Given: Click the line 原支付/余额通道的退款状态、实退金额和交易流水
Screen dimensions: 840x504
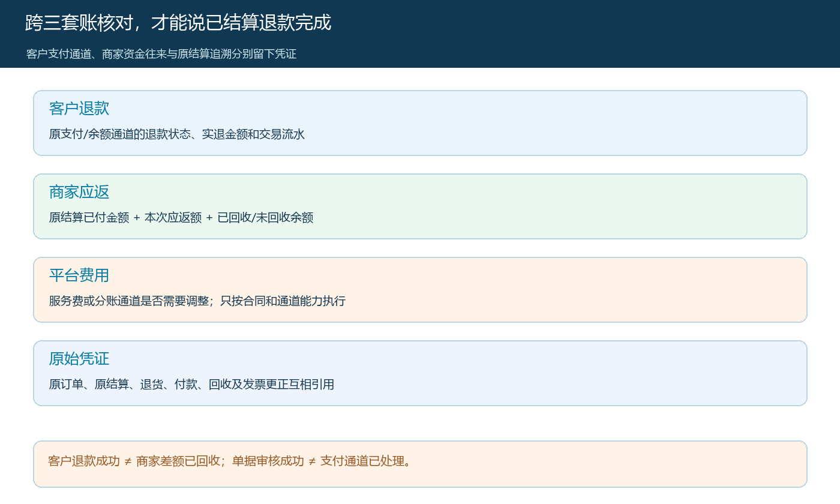Looking at the screenshot, I should pos(177,134).
